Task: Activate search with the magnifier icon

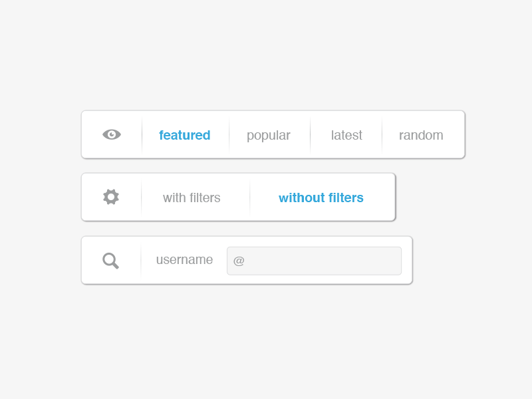Action: pyautogui.click(x=110, y=260)
